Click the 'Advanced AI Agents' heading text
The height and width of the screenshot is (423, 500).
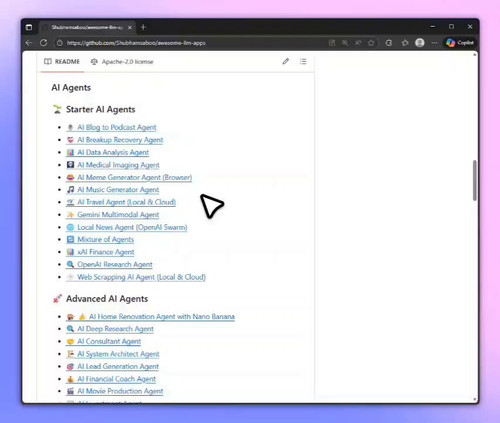[107, 299]
